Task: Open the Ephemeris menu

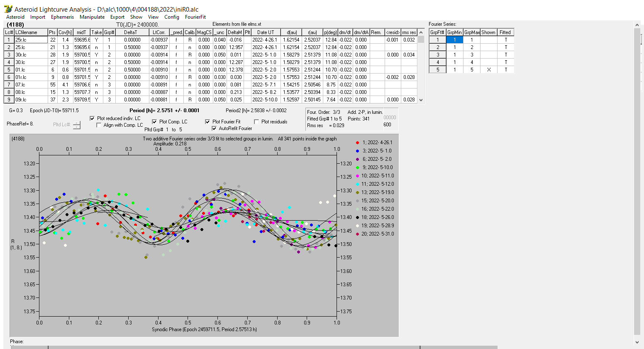Action: (x=62, y=17)
